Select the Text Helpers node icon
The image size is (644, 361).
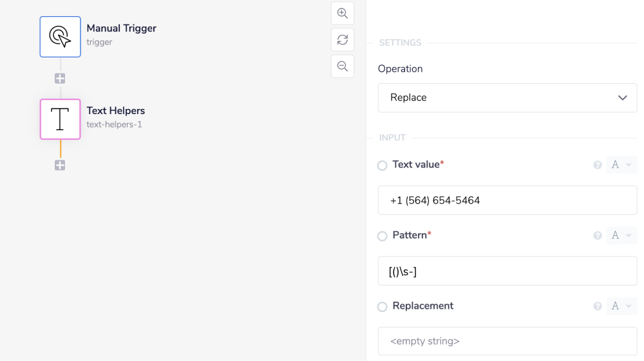tap(60, 119)
